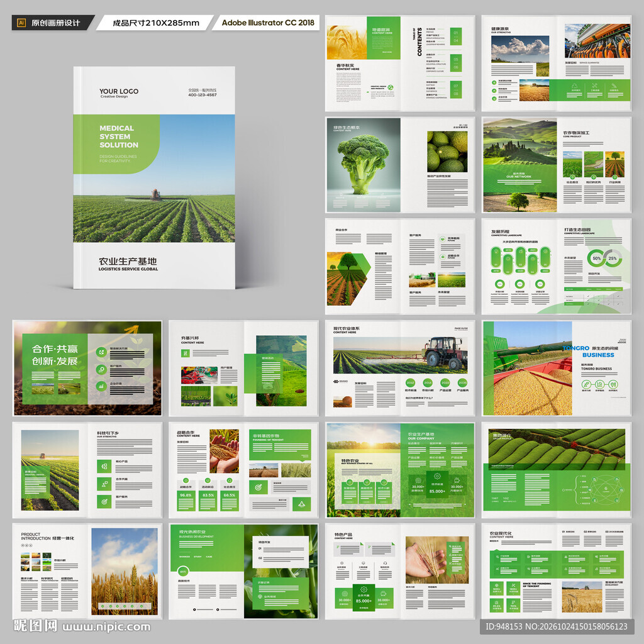Click the 50% donut chart

(x=596, y=258)
